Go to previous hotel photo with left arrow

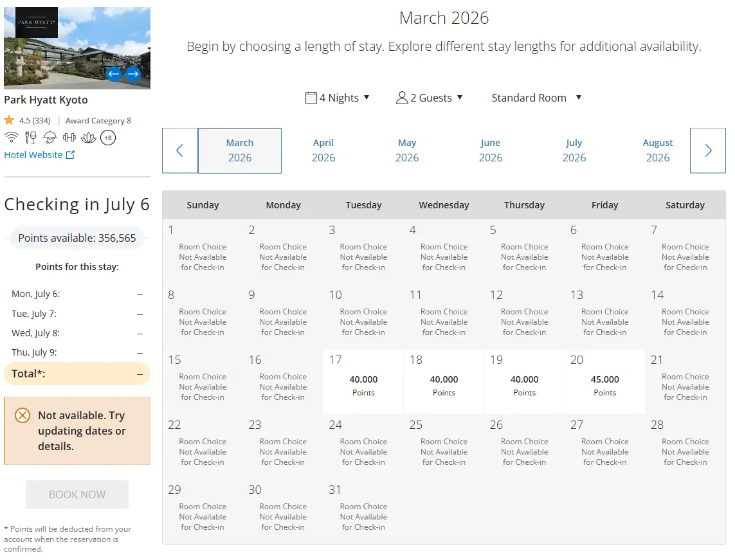click(114, 73)
